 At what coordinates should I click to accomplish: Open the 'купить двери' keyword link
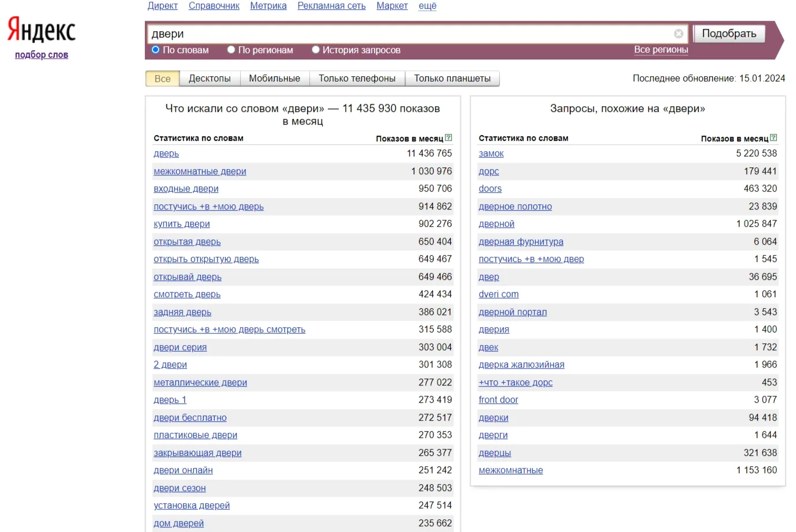point(182,224)
